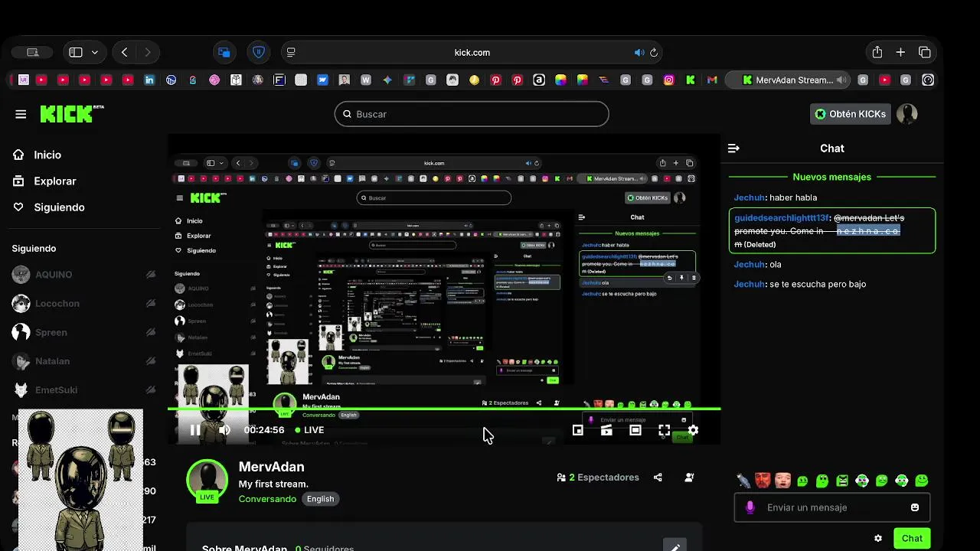Enable picture-in-picture mode in player
Viewport: 980px width, 551px height.
click(578, 431)
